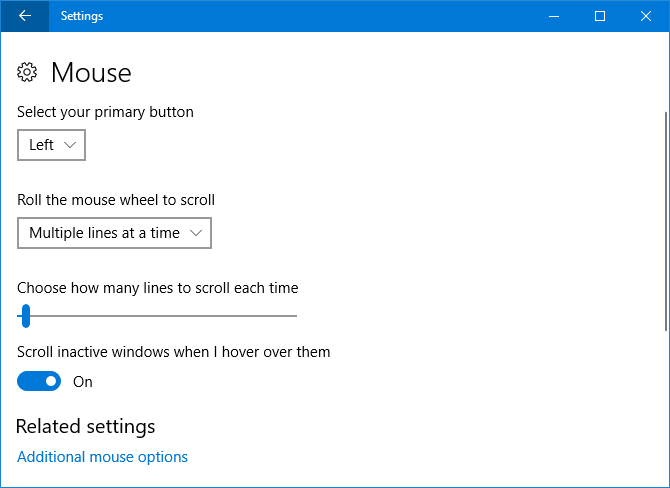670x488 pixels.
Task: Click the Settings title in the title bar
Action: point(81,16)
